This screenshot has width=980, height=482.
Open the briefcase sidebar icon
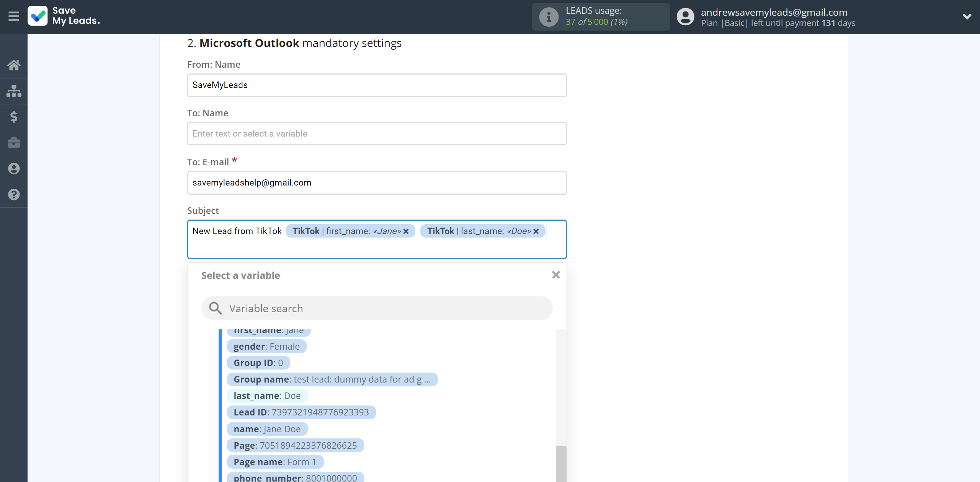pos(14,143)
